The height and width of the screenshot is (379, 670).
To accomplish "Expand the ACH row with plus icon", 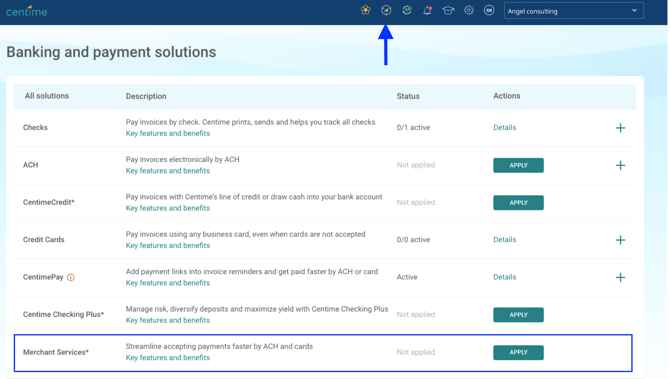I will (620, 165).
